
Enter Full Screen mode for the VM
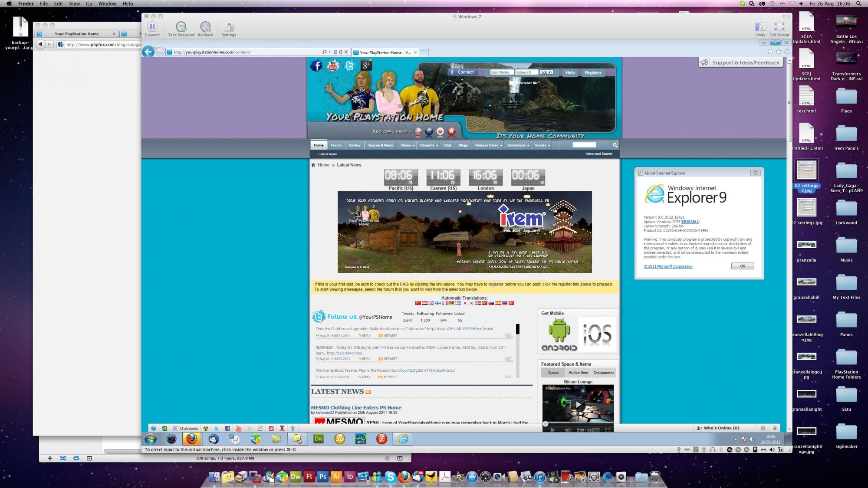click(779, 27)
